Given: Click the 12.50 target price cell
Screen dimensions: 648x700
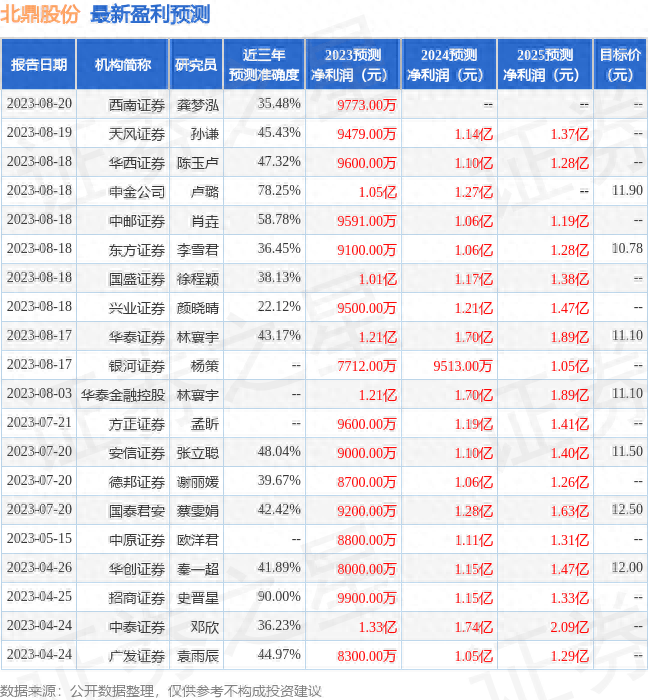Looking at the screenshot, I should pyautogui.click(x=628, y=511).
